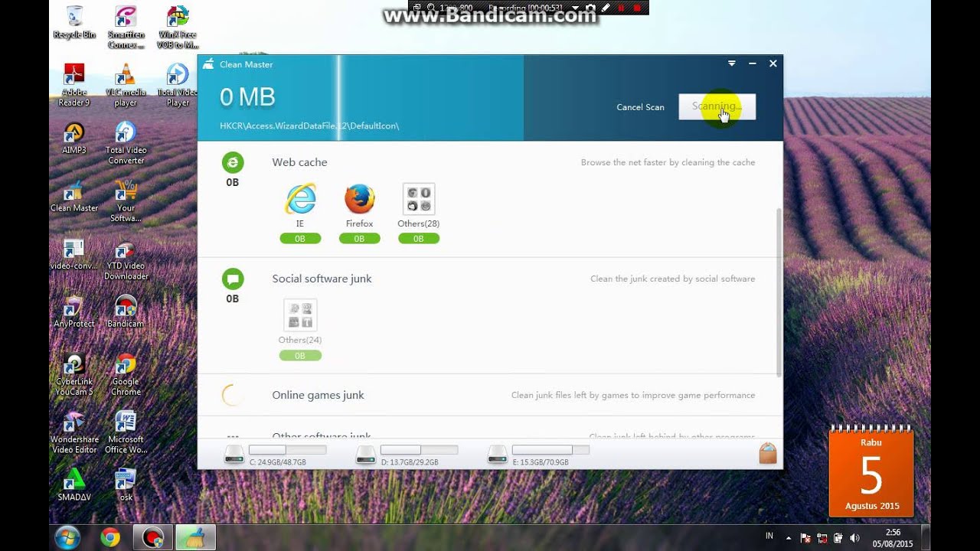Image resolution: width=980 pixels, height=551 pixels.
Task: Open AIMP3 desktop shortcut
Action: (x=74, y=138)
